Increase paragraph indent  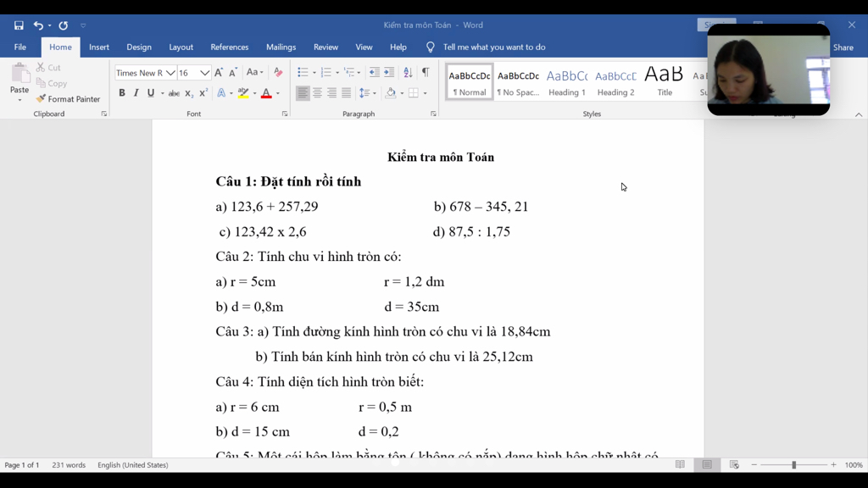[x=389, y=73]
